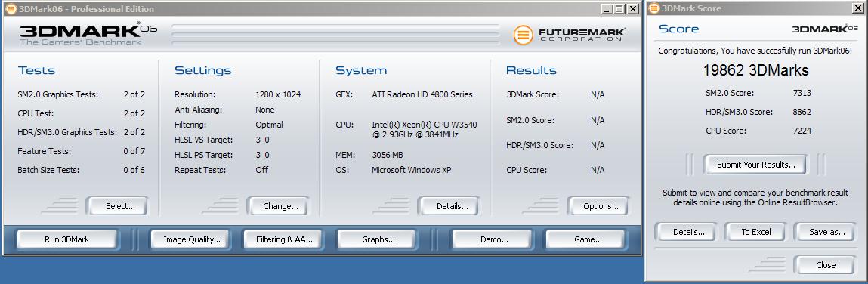Open Filtering & AA... tool

click(x=283, y=239)
